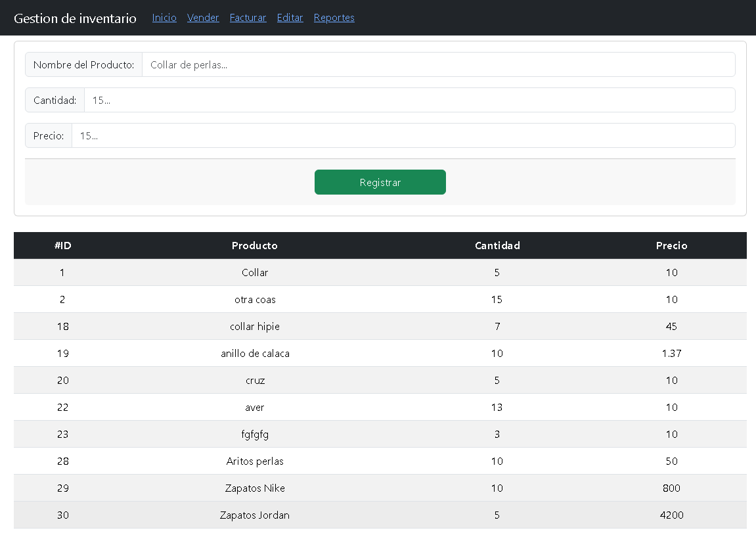This screenshot has width=756, height=543.
Task: Click the ID cell with value 18
Action: click(x=62, y=327)
